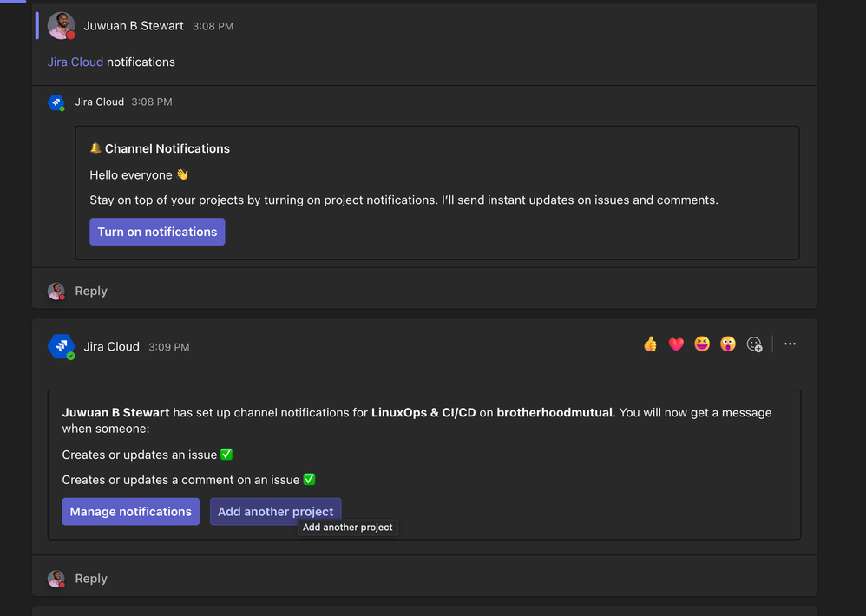The image size is (866, 616).
Task: Click the Jira Cloud avatar at 3:09 PM
Action: [x=62, y=347]
